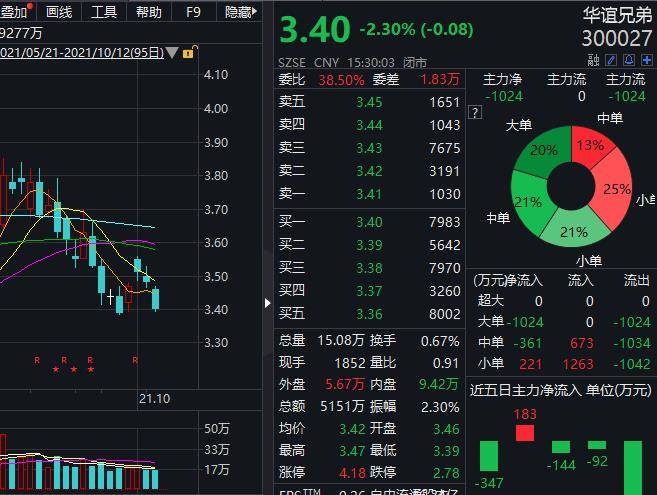
Task: Click the 委比 value 38.50%
Action: coord(341,80)
